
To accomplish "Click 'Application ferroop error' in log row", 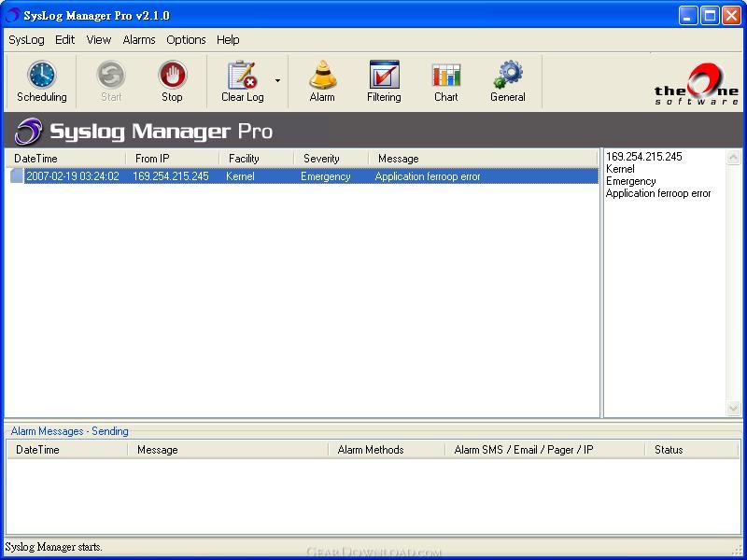I will tap(428, 176).
